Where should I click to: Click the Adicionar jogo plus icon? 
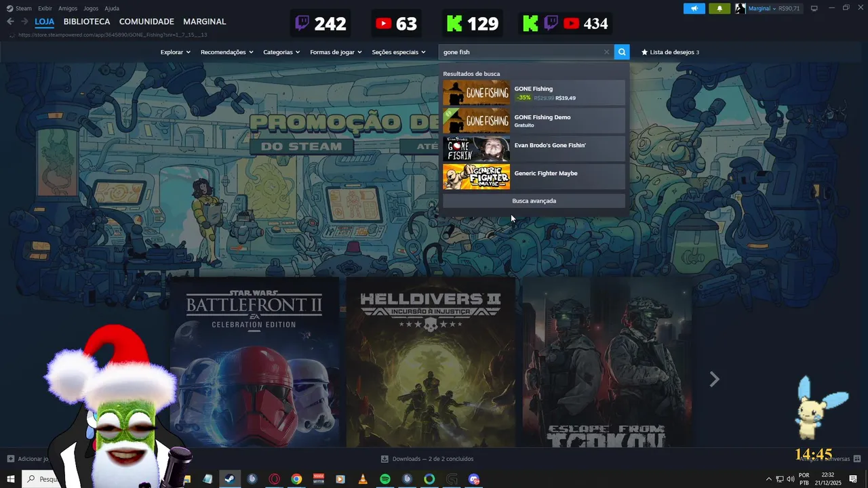click(x=10, y=459)
